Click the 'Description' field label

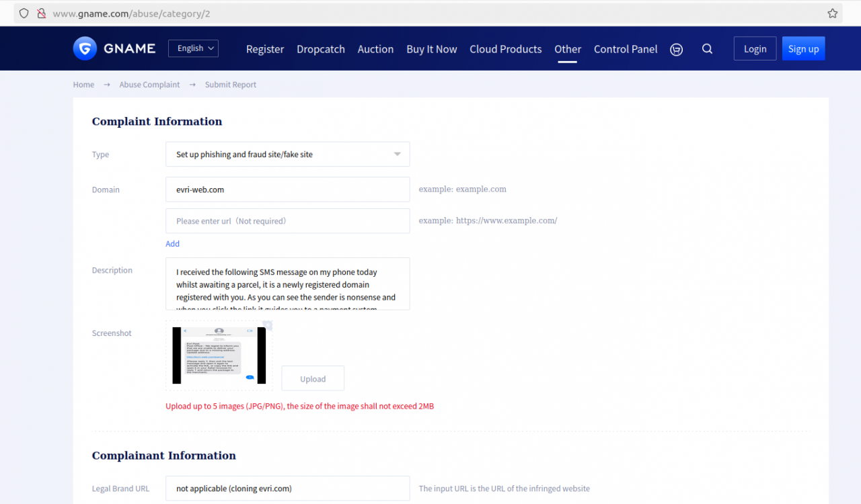(112, 270)
